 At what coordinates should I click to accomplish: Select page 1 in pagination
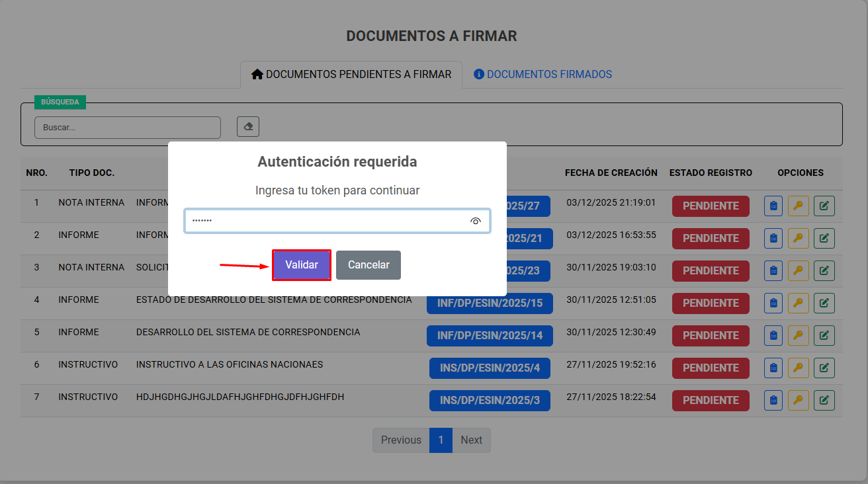(x=441, y=440)
